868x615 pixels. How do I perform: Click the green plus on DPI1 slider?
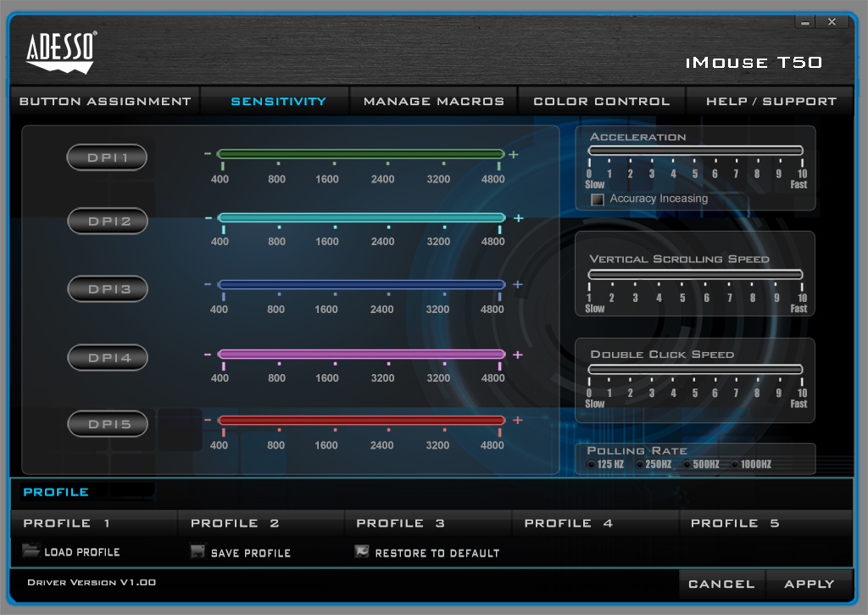point(514,154)
